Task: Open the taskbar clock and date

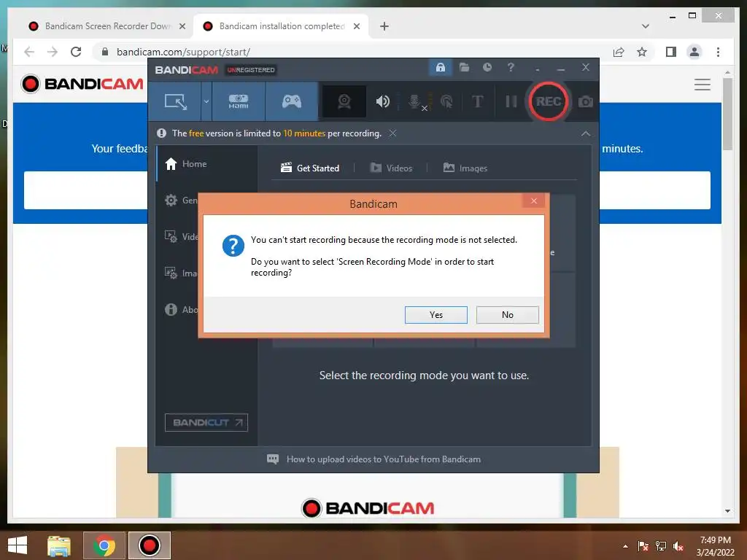Action: click(716, 546)
